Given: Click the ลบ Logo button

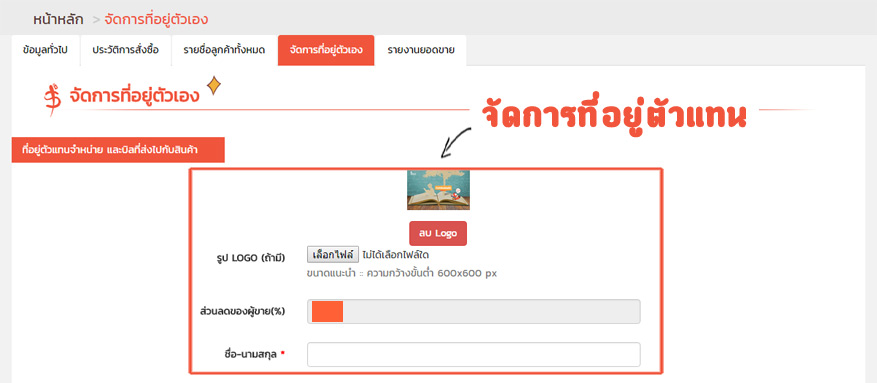Looking at the screenshot, I should (438, 234).
